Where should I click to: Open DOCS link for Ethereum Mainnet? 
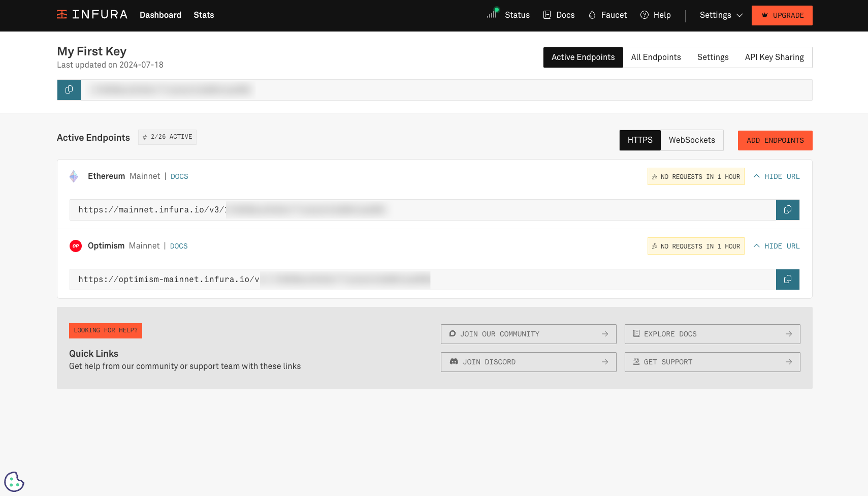point(179,176)
